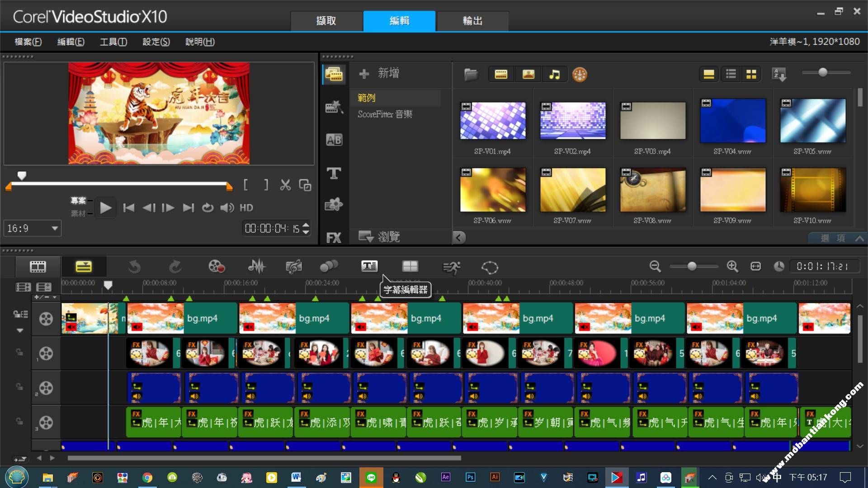
Task: Collapse the library navigation panel arrow
Action: [x=459, y=237]
